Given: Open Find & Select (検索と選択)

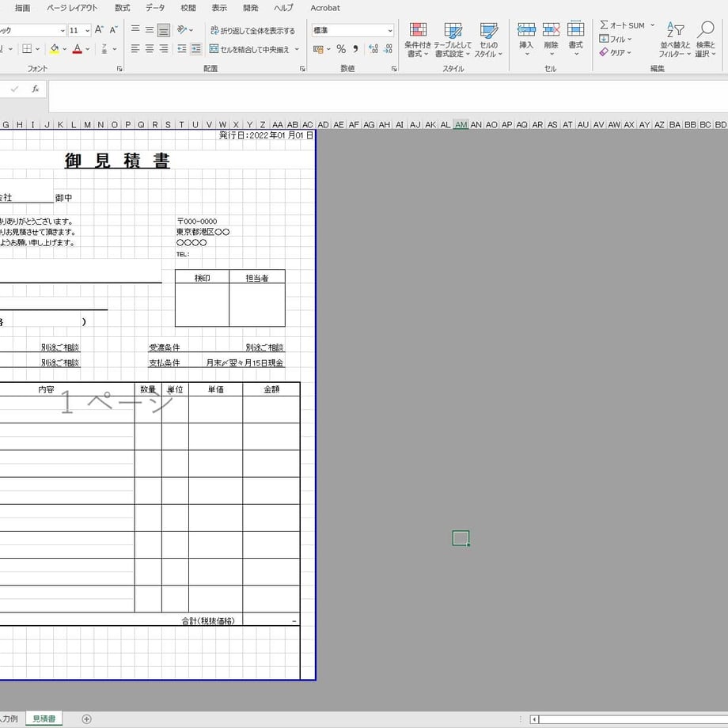Looking at the screenshot, I should pos(705,40).
